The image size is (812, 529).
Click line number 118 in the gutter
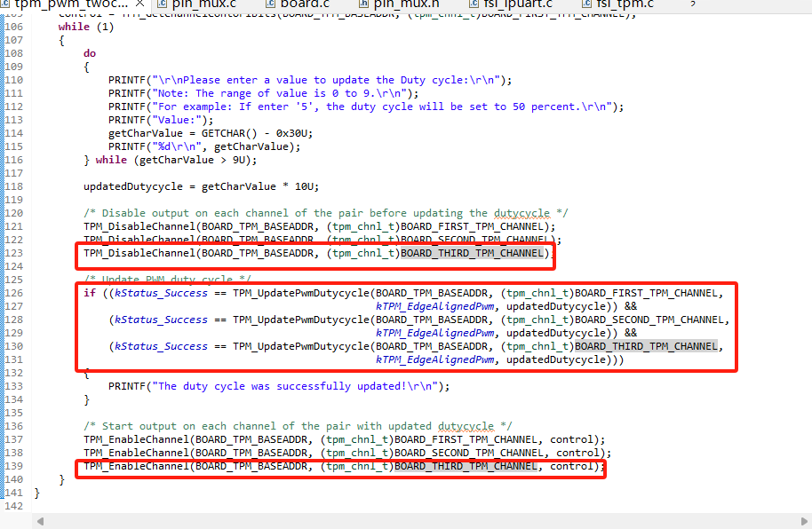pos(13,186)
